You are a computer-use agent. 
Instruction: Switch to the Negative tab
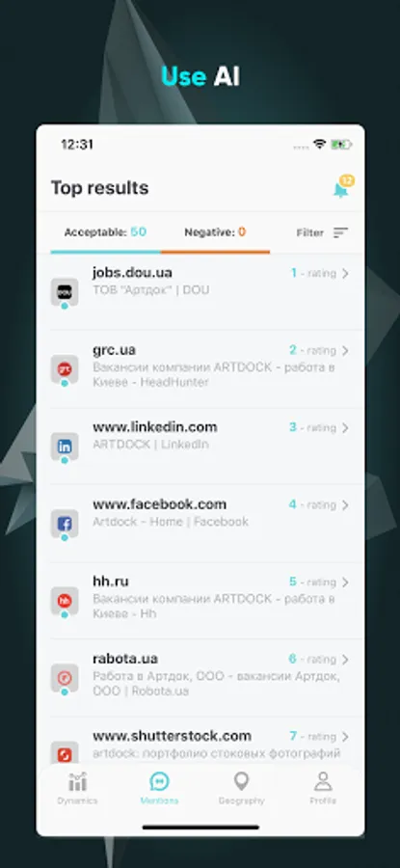[215, 232]
